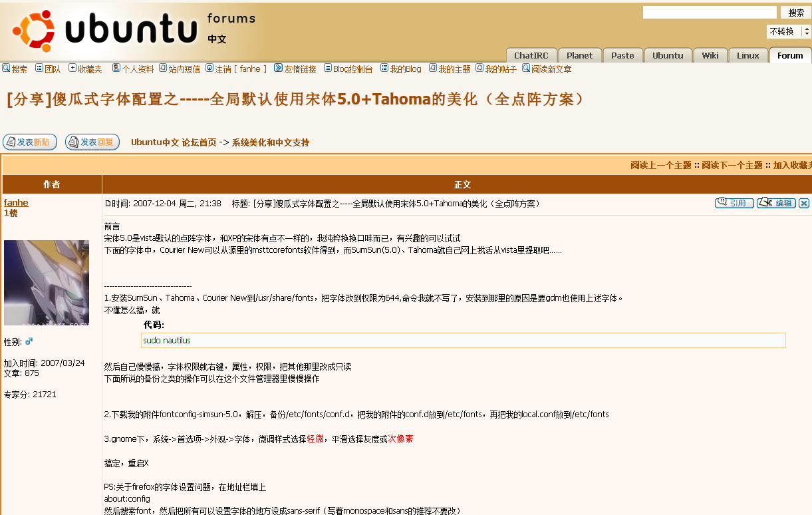This screenshot has height=515, width=812.
Task: Quote the post using 引用 button
Action: 734,203
